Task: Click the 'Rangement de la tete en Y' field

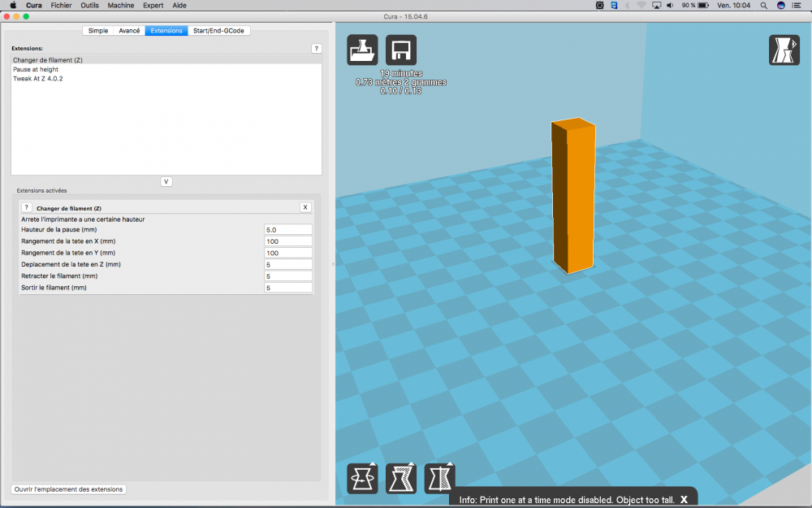Action: tap(288, 253)
